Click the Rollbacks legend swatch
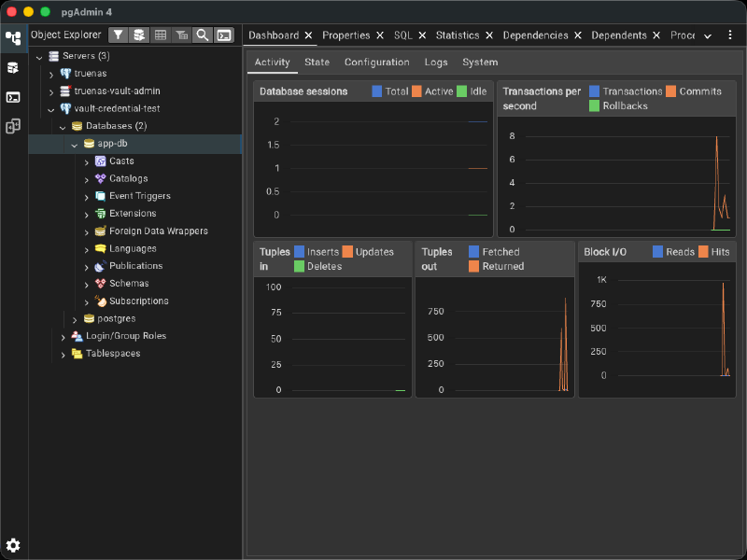747x560 pixels. [x=594, y=105]
